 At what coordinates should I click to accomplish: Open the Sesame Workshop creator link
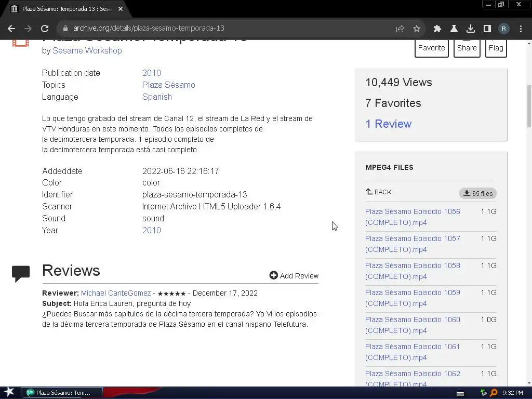87,50
